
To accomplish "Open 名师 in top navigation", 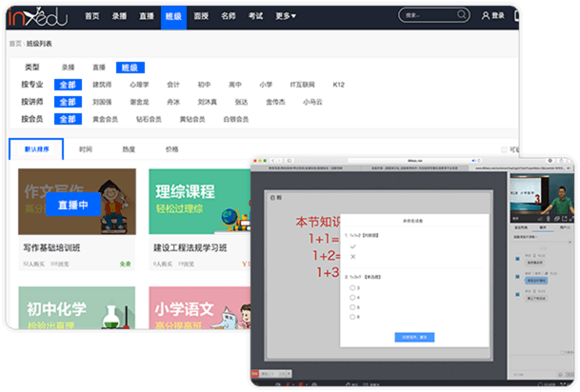I will [229, 16].
